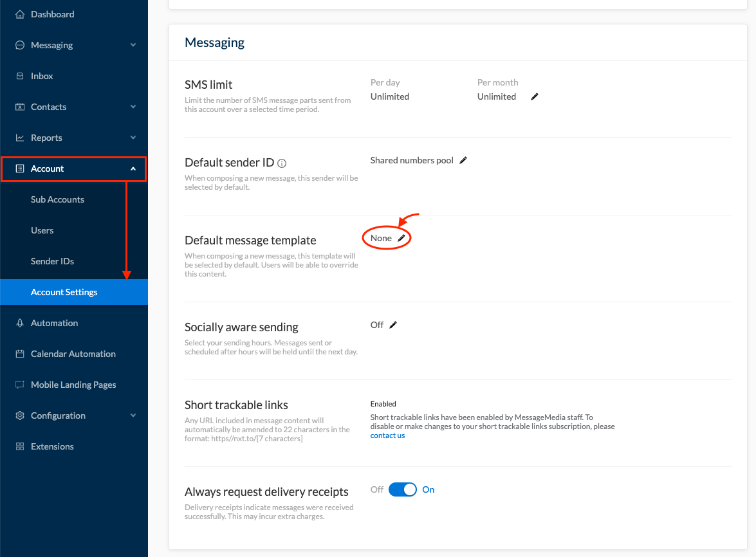Go to Account Settings
Screen dimensions: 756x557
point(64,291)
